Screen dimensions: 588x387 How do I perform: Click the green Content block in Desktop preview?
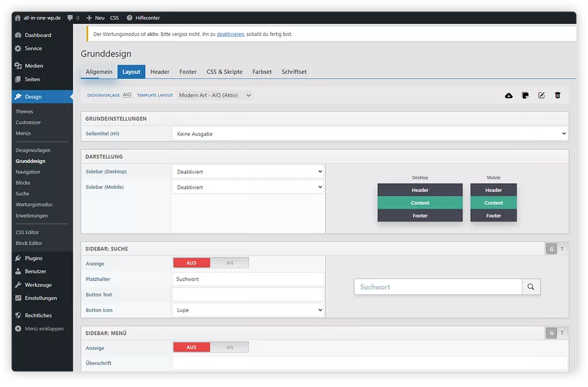(x=420, y=203)
